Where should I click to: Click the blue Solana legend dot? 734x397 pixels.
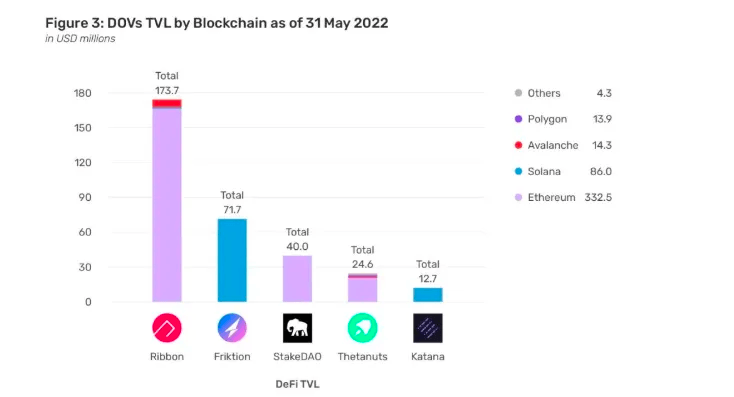coord(518,171)
